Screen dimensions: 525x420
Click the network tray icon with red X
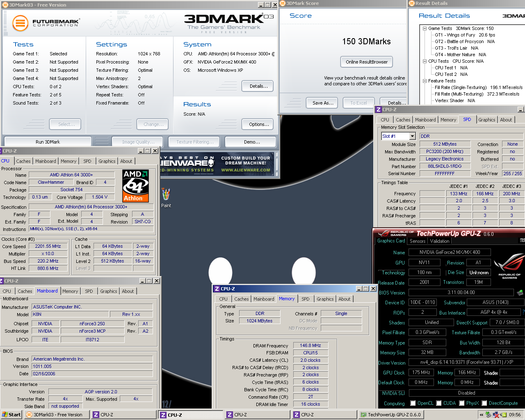495,415
